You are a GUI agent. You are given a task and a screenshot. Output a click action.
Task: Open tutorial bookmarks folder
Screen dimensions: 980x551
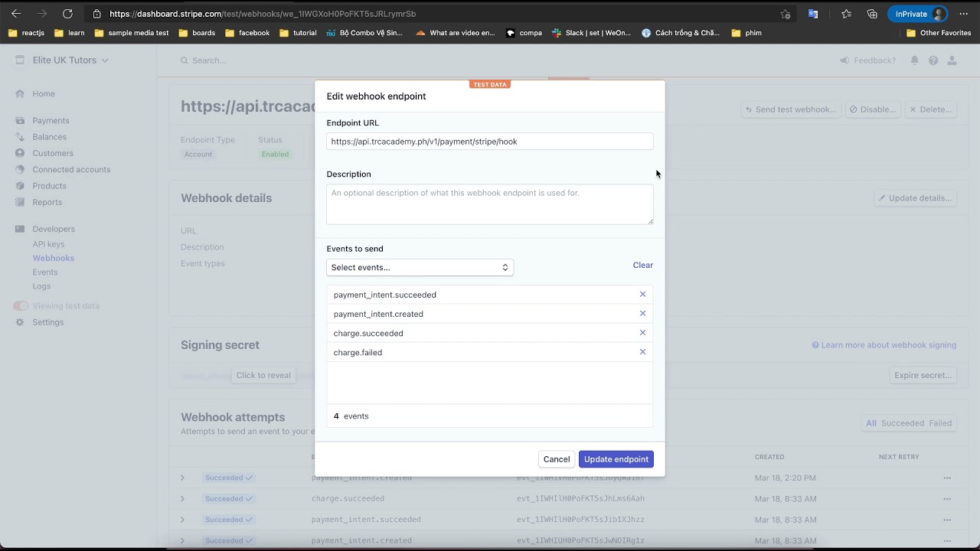(x=298, y=33)
